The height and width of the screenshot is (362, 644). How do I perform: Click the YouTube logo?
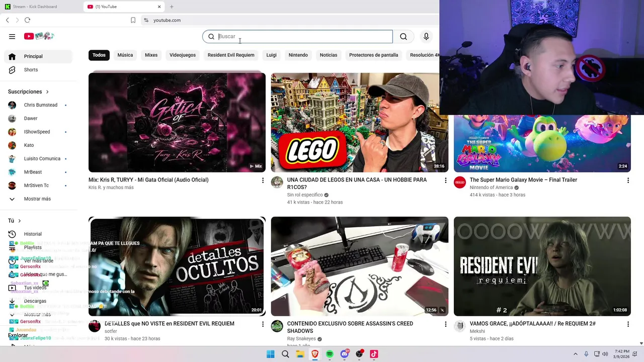click(x=39, y=36)
